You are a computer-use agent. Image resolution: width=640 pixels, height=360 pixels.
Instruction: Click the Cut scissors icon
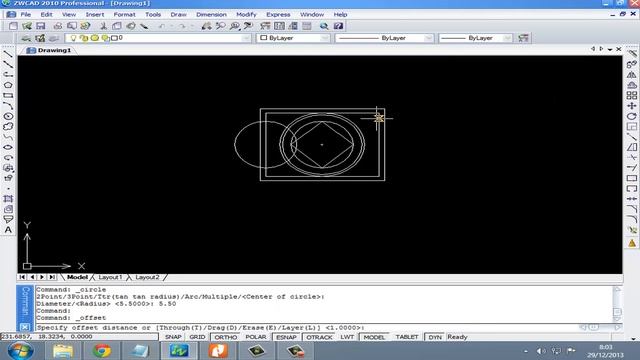[x=103, y=26]
